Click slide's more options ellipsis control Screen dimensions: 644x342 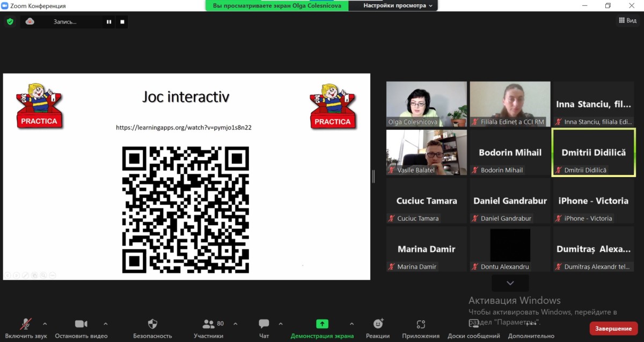coord(52,275)
